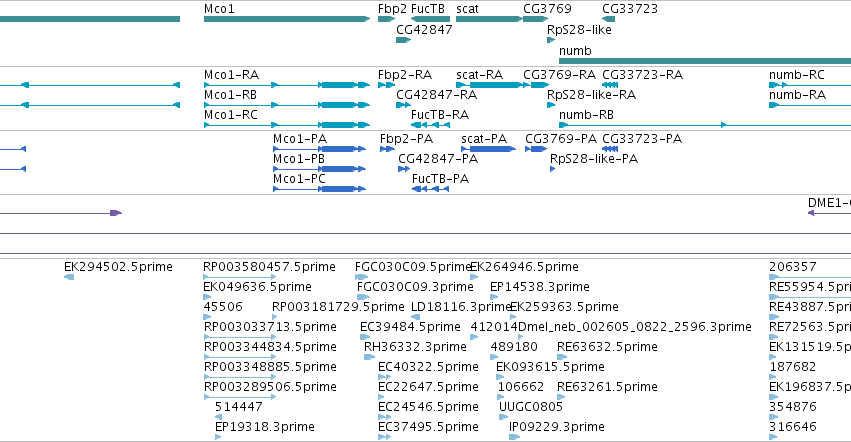This screenshot has height=442, width=851.
Task: Click the 45506 feature label
Action: click(223, 306)
